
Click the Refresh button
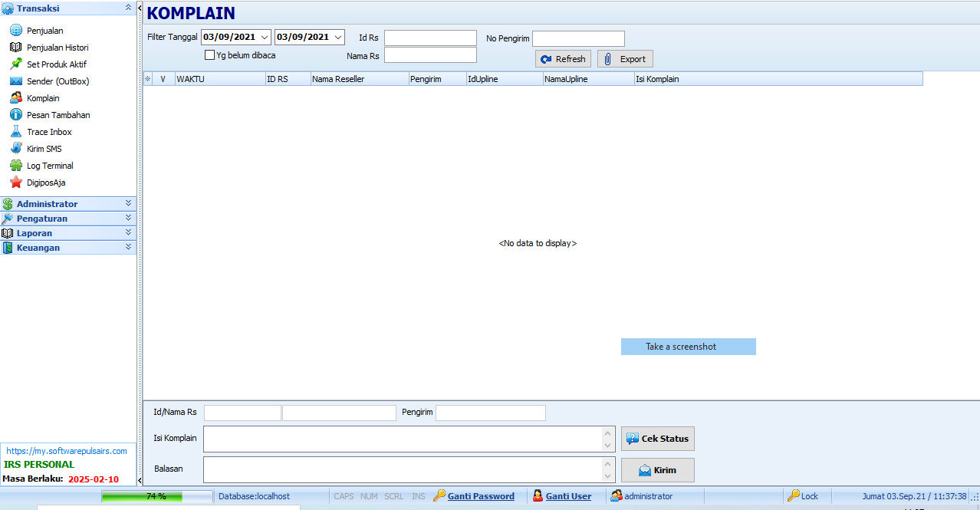click(563, 59)
